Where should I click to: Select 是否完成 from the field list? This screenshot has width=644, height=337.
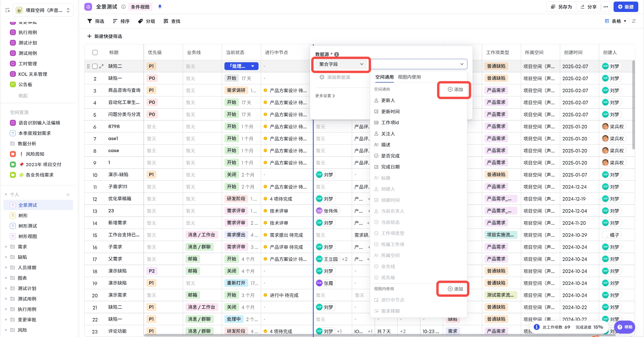coord(418,156)
